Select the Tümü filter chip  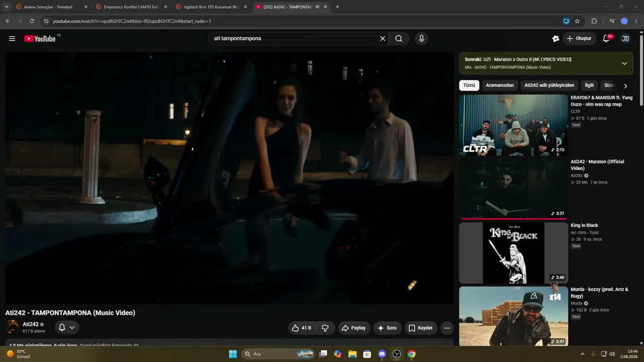click(469, 85)
